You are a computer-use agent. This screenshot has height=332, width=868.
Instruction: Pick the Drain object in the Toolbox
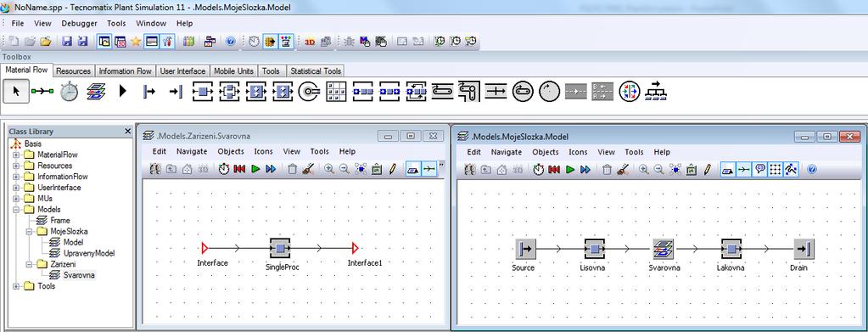click(x=176, y=92)
